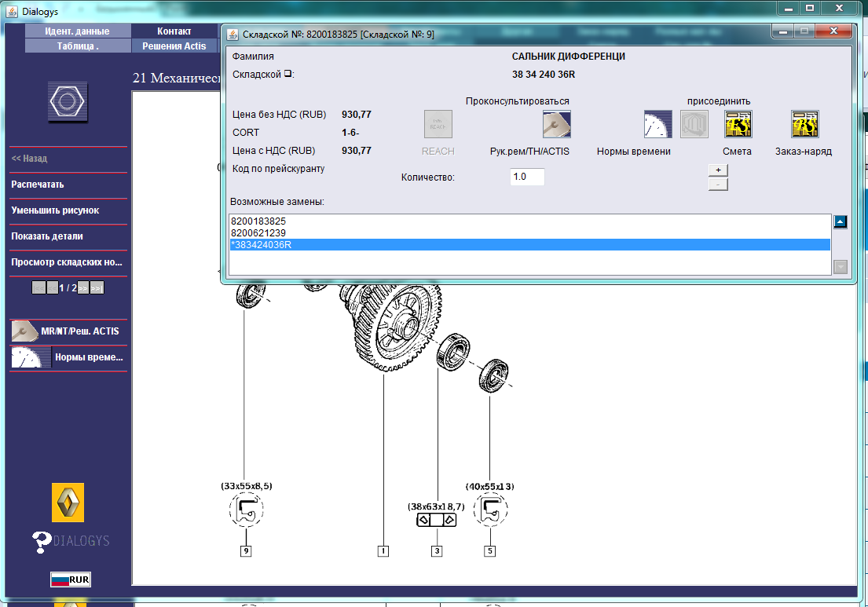Click part callout number 1

383,550
